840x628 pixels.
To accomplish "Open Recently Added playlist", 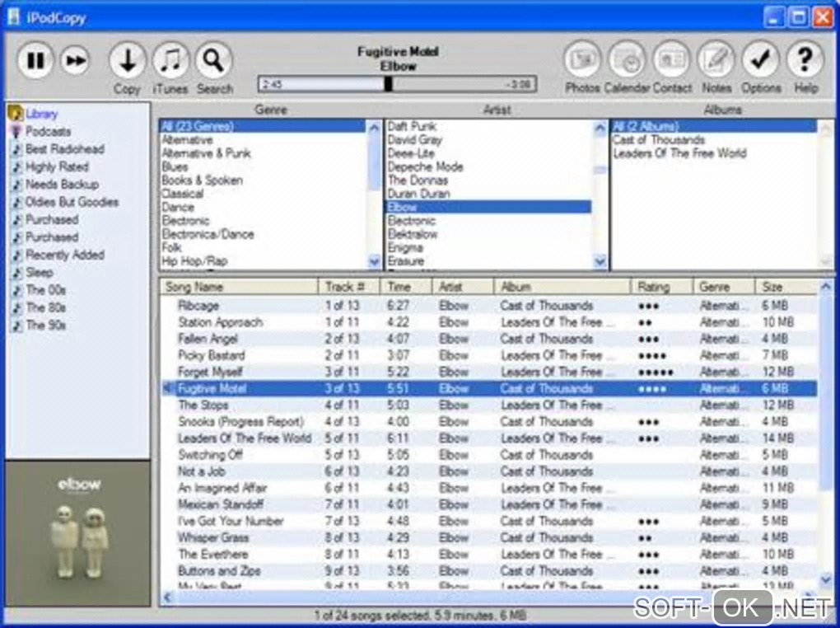I will click(65, 255).
